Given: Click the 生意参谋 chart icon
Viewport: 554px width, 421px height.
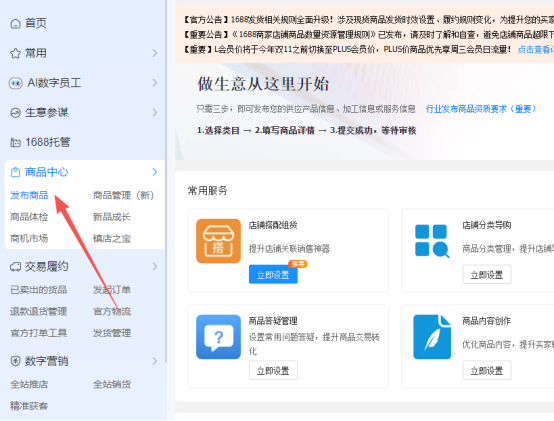Looking at the screenshot, I should (x=16, y=113).
